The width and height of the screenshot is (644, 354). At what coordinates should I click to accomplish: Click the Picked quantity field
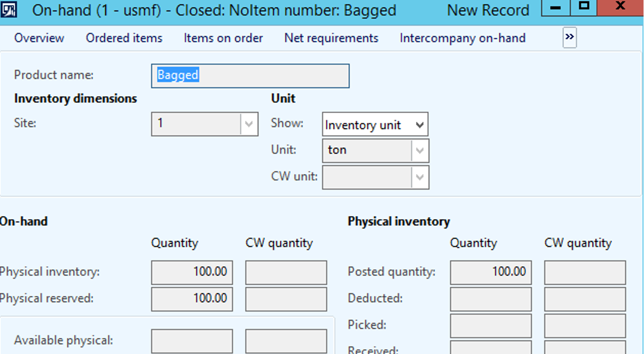click(x=490, y=325)
